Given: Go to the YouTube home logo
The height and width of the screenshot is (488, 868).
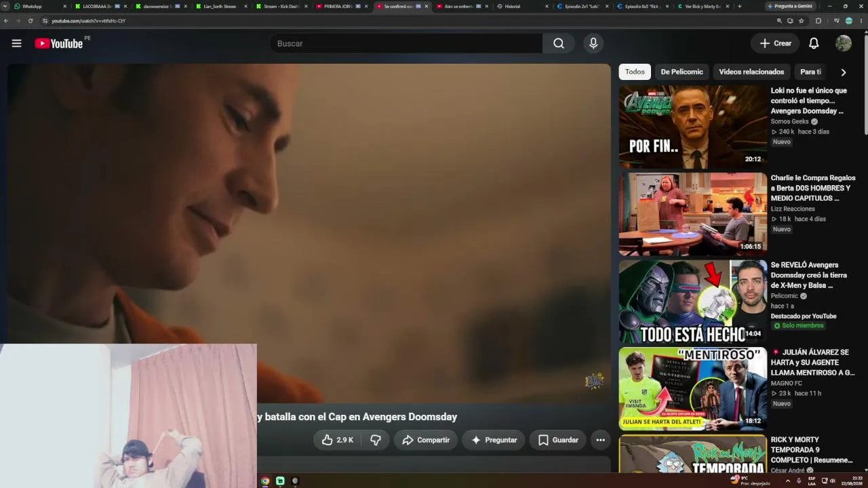Looking at the screenshot, I should point(58,43).
